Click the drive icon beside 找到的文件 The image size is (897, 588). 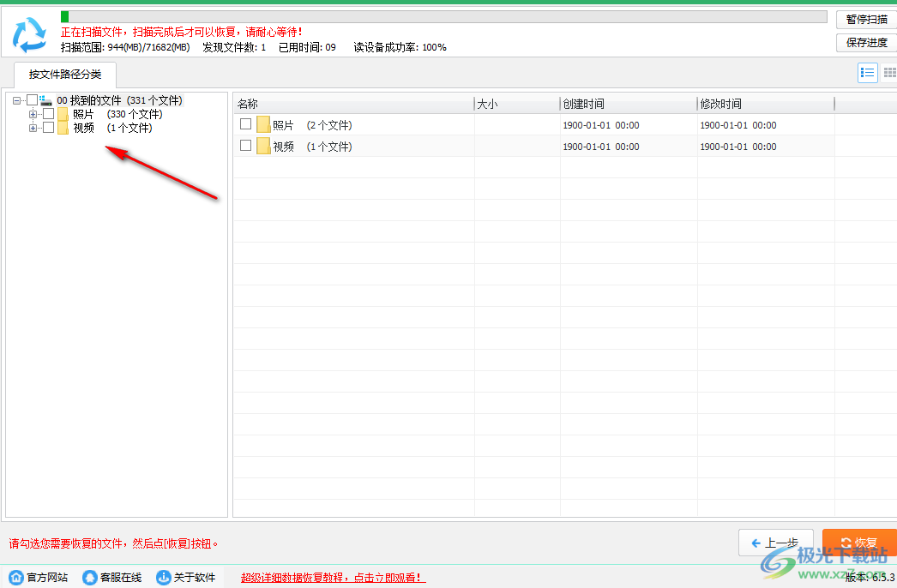pyautogui.click(x=45, y=100)
